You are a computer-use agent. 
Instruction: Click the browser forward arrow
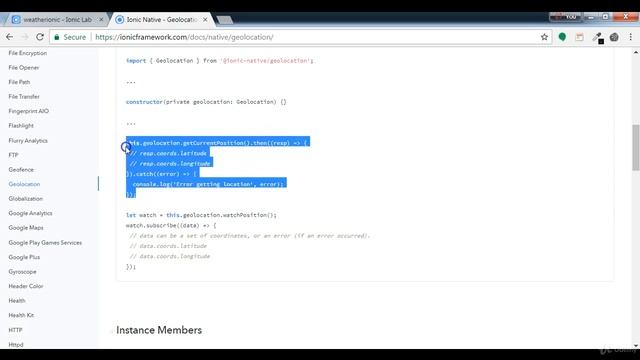24,37
